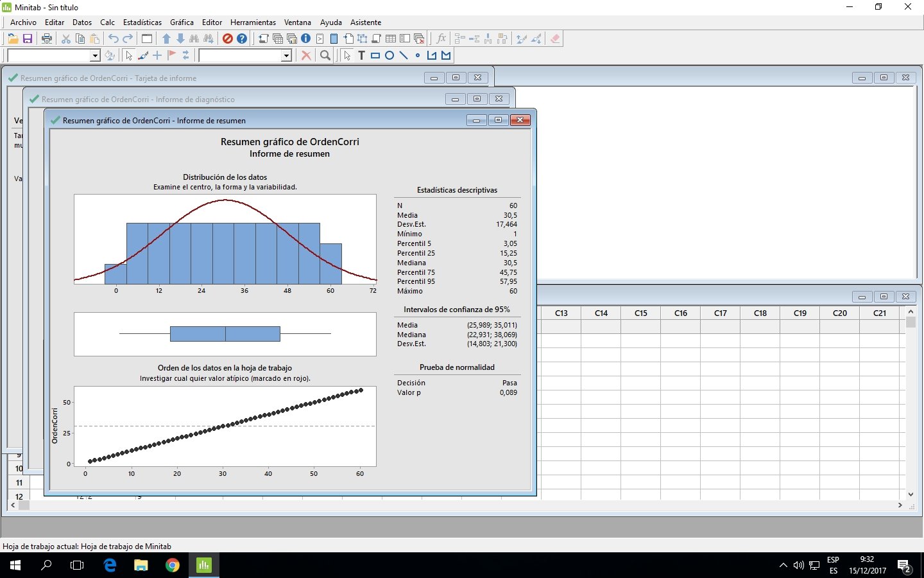
Task: Click the red flag tool
Action: pyautogui.click(x=171, y=56)
